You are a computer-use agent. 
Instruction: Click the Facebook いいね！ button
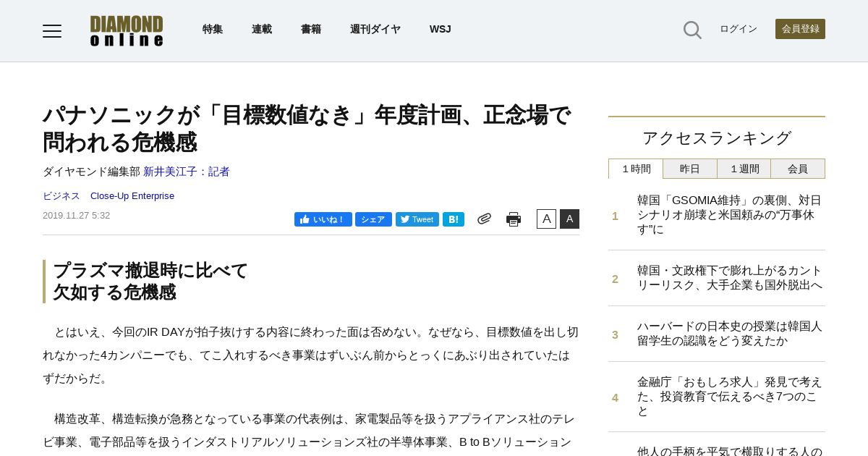coord(323,219)
